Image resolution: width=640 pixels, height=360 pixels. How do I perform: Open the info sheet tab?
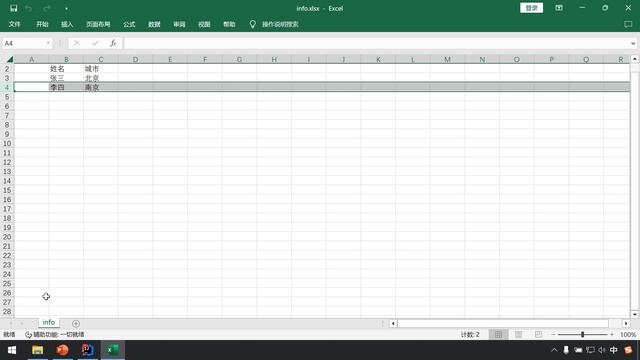[x=49, y=322]
